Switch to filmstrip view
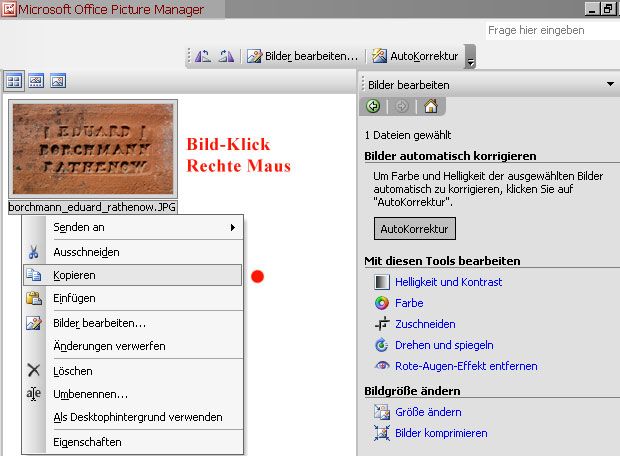The width and height of the screenshot is (620, 456). [36, 81]
